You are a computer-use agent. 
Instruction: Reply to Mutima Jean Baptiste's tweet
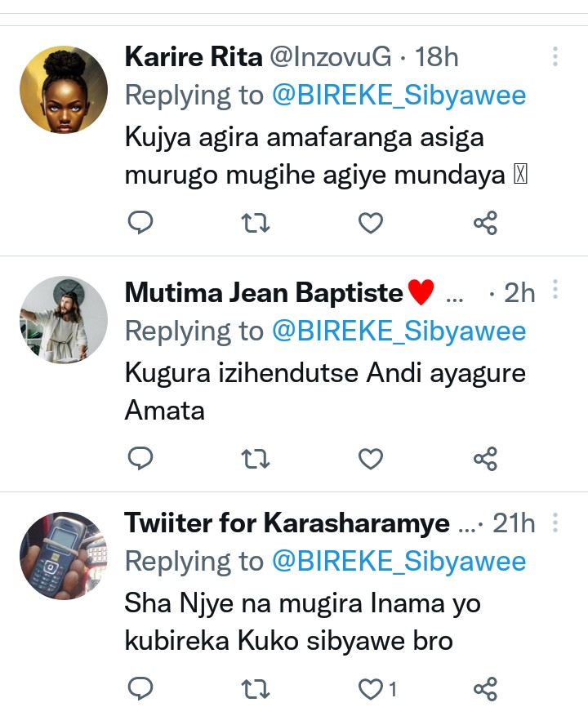(x=141, y=459)
